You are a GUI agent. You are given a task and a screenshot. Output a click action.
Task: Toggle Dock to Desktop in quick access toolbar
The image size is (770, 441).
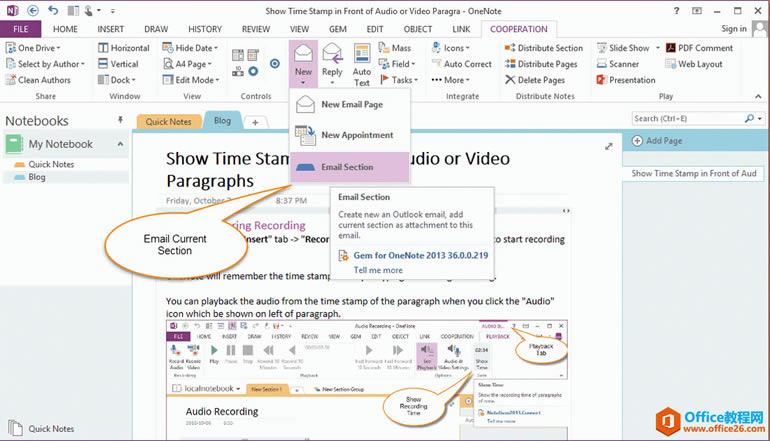tap(73, 10)
